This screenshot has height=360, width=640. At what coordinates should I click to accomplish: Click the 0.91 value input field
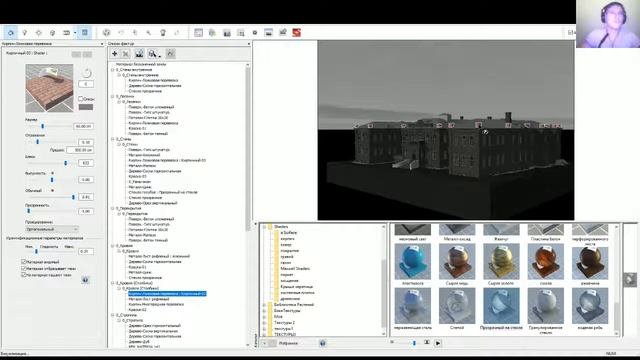(x=85, y=197)
